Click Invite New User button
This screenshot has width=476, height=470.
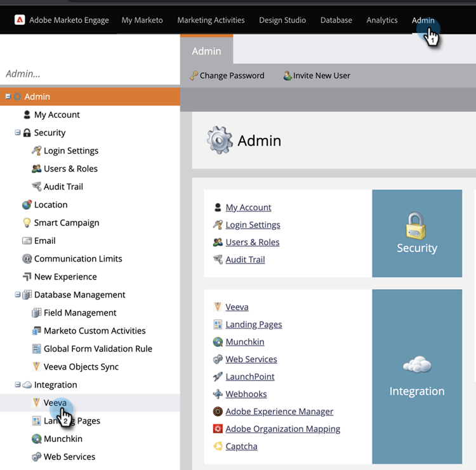317,76
